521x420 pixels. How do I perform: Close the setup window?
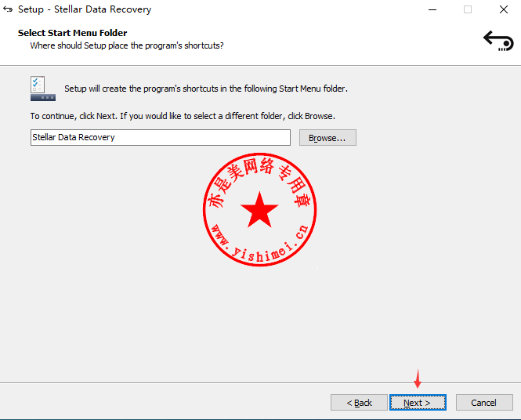504,9
